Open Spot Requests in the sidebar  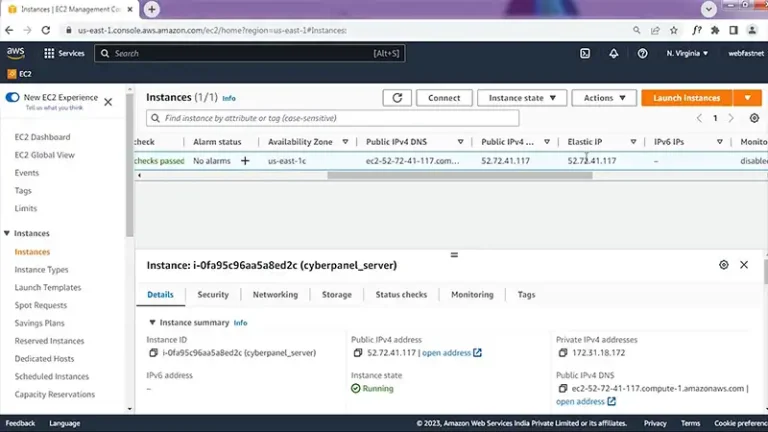pos(41,305)
